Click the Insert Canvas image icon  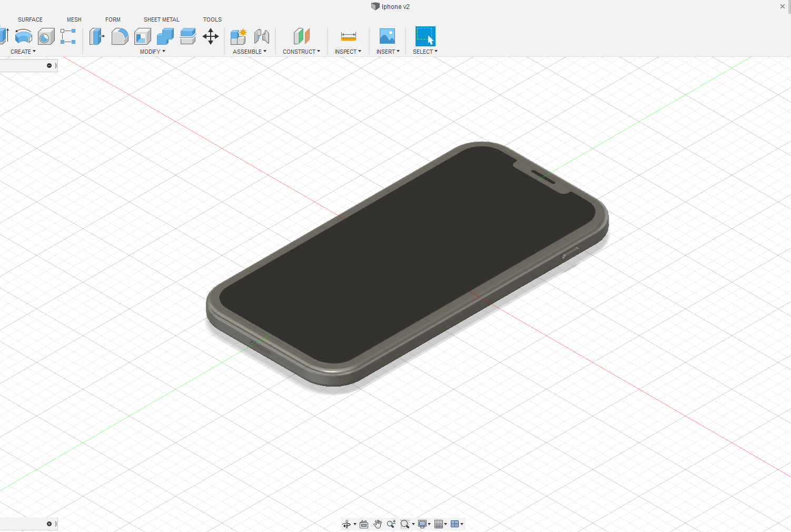click(388, 36)
